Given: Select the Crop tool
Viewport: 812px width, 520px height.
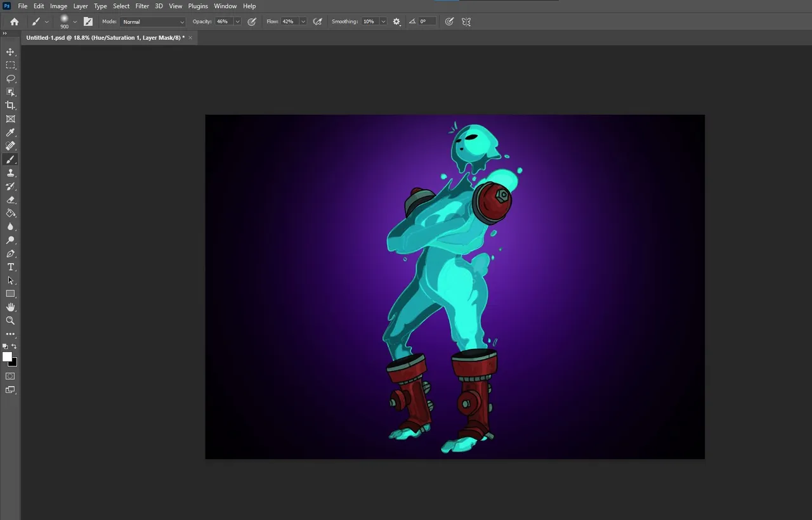Looking at the screenshot, I should [10, 105].
